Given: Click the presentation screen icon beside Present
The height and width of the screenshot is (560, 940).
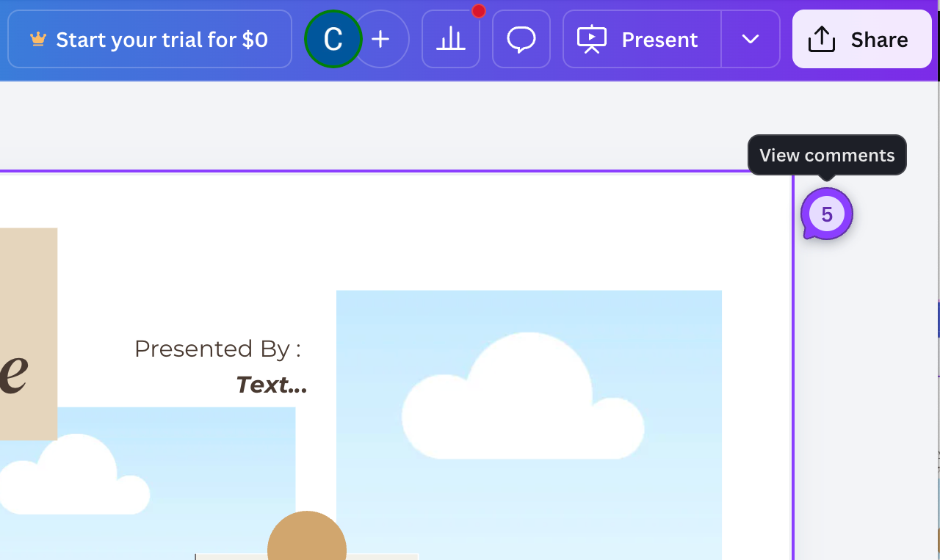Looking at the screenshot, I should pyautogui.click(x=591, y=40).
